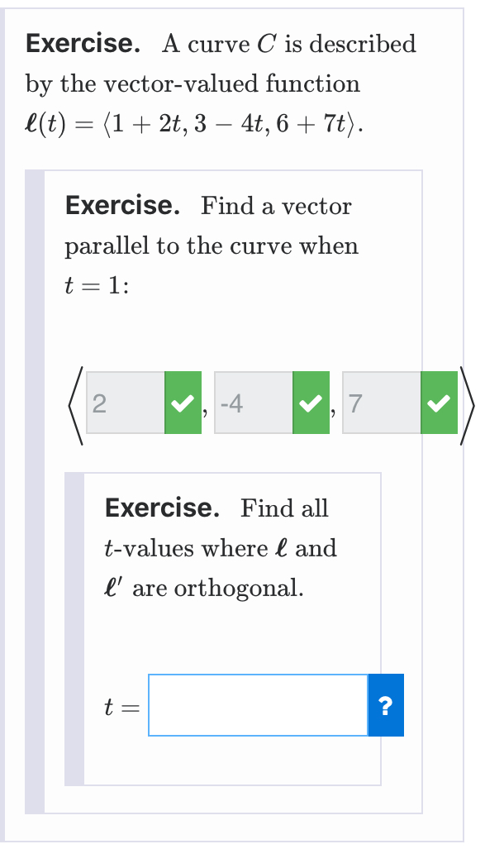This screenshot has height=868, width=485.
Task: Select the answer box showing -4
Action: 252,403
